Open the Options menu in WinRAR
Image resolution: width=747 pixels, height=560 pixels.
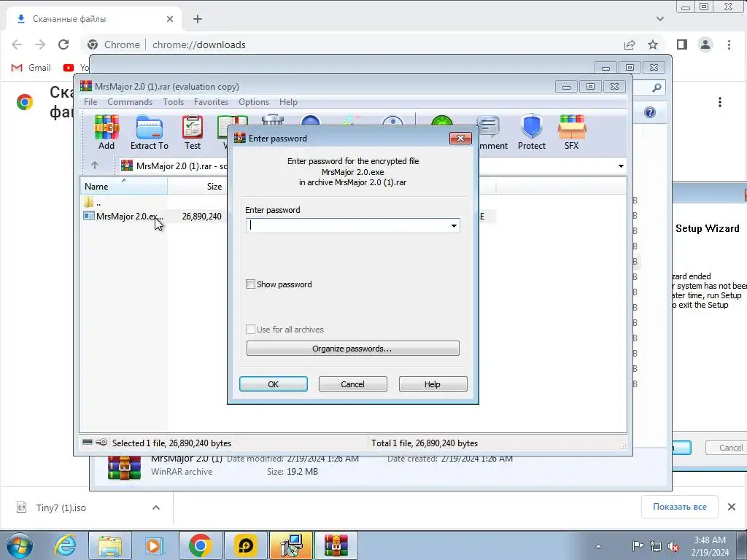[254, 102]
